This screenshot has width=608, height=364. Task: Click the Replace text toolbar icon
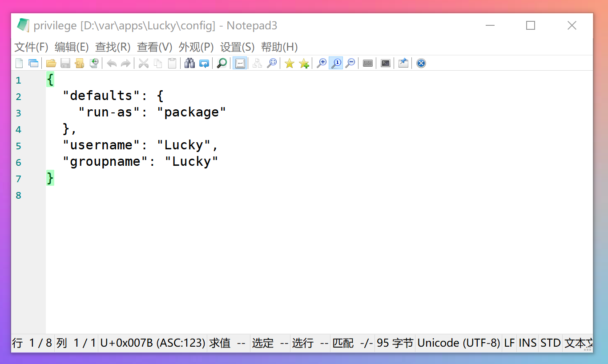(204, 63)
